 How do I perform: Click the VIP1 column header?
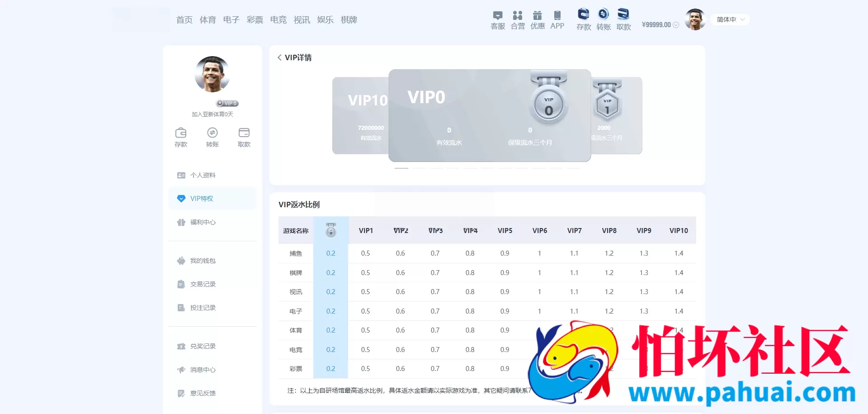coord(366,231)
